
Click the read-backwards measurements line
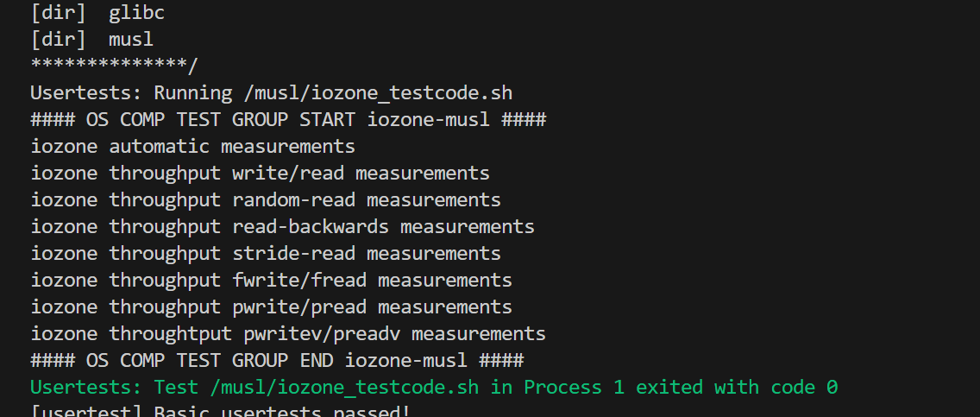(x=282, y=227)
